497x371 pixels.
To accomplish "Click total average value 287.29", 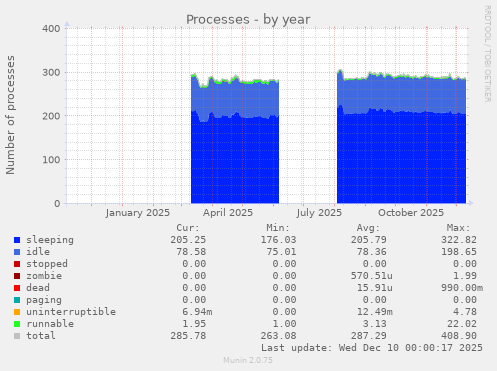I will tap(369, 336).
